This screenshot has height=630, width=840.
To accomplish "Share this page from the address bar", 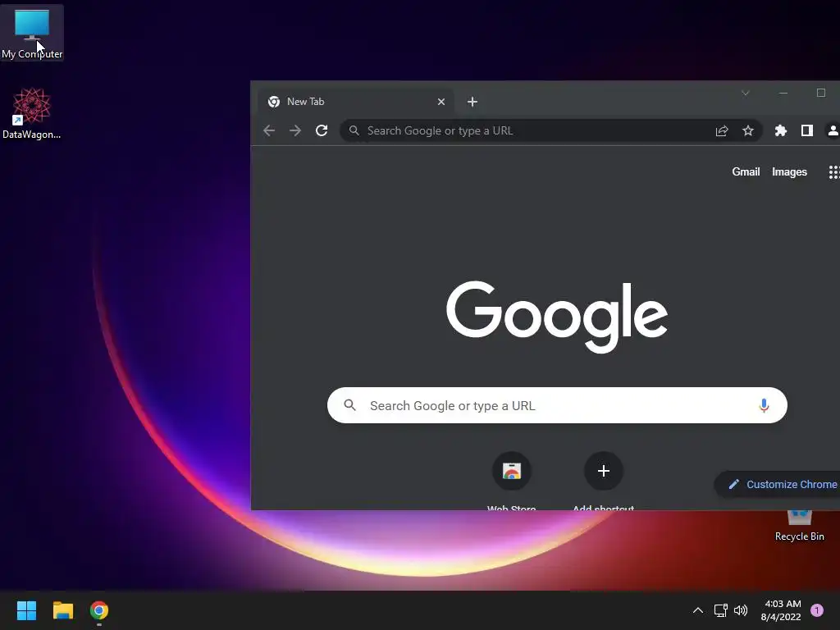I will coord(722,130).
